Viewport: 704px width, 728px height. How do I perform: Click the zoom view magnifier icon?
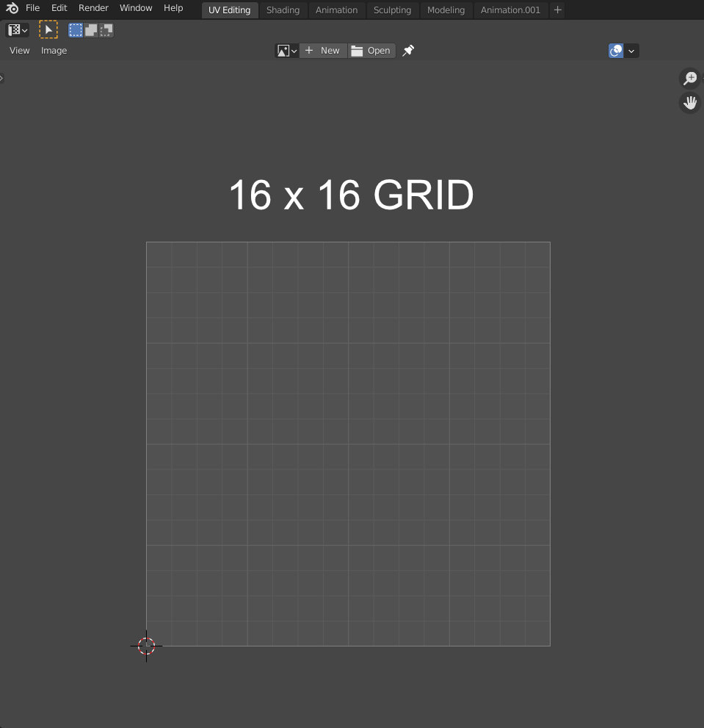click(690, 78)
